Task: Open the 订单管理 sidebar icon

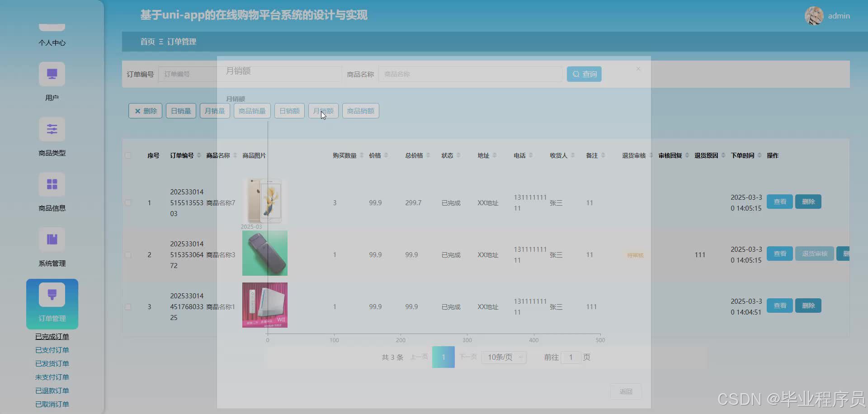Action: pyautogui.click(x=52, y=295)
